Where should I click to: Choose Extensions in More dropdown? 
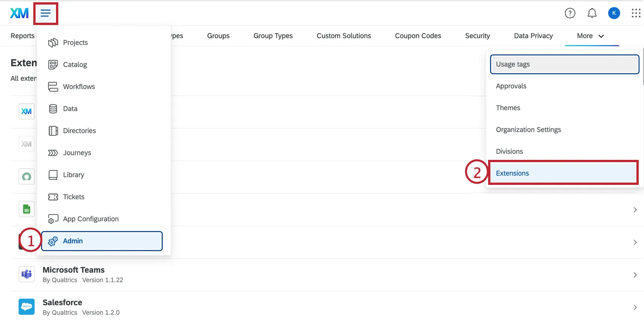(563, 173)
